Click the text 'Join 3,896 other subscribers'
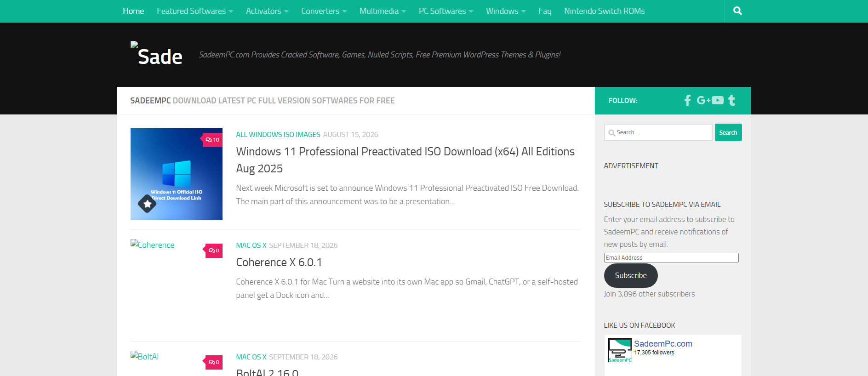 tap(649, 294)
